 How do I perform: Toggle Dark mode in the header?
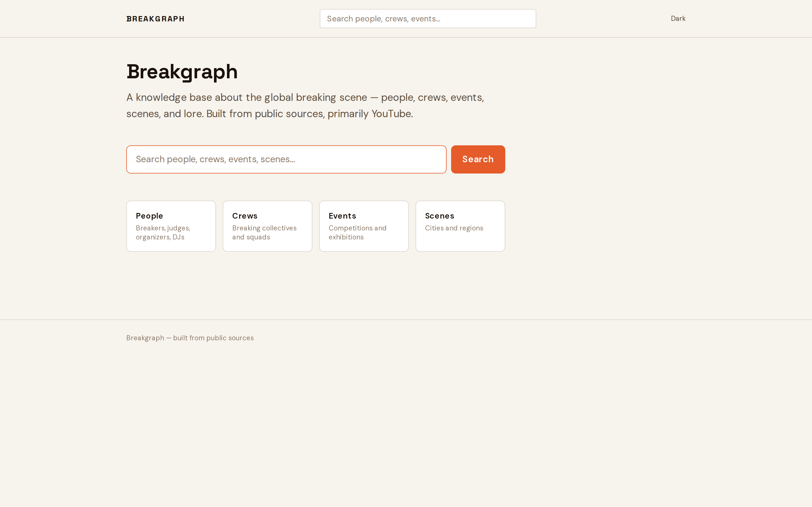point(678,18)
